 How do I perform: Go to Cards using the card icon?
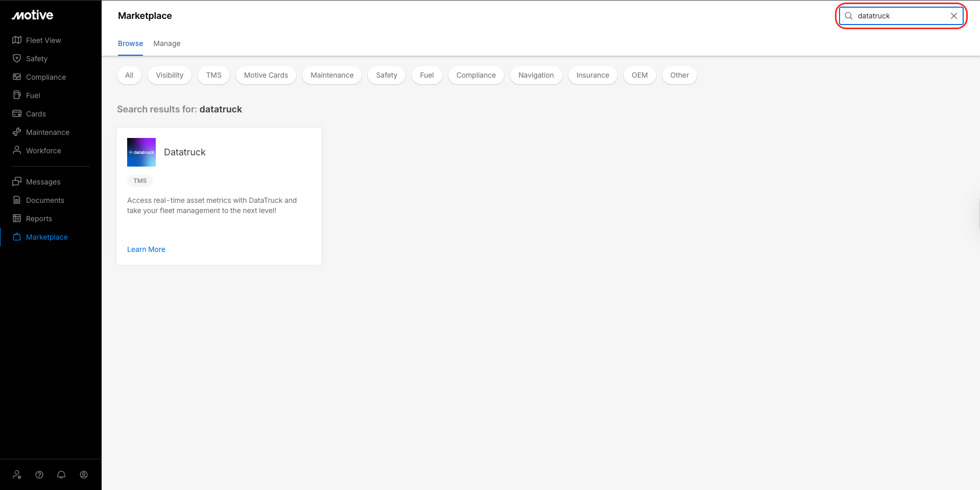point(17,113)
